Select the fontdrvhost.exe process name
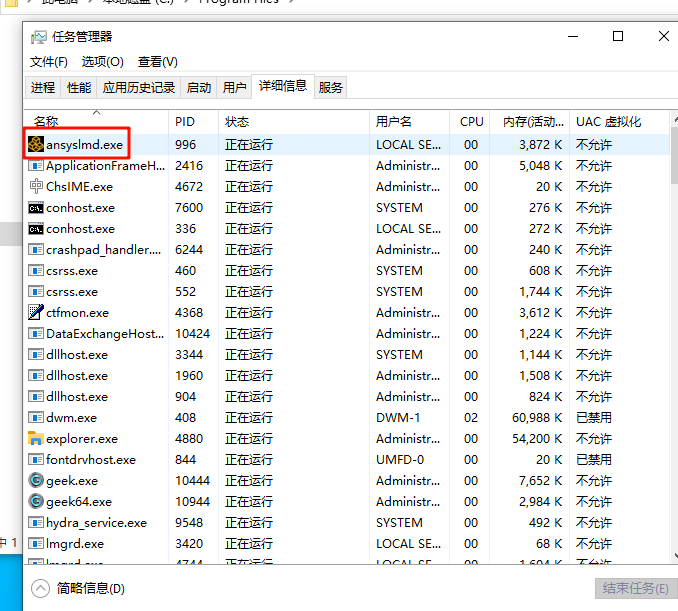The height and width of the screenshot is (611, 678). point(91,459)
